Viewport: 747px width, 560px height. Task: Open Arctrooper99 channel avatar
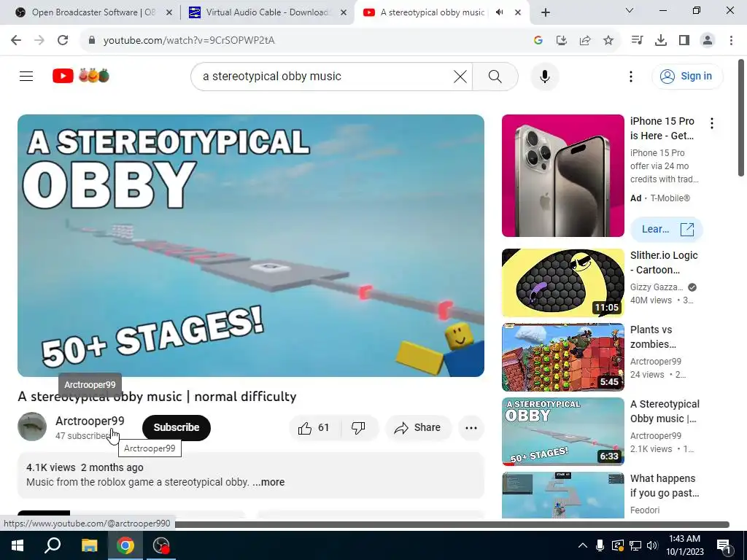click(32, 427)
